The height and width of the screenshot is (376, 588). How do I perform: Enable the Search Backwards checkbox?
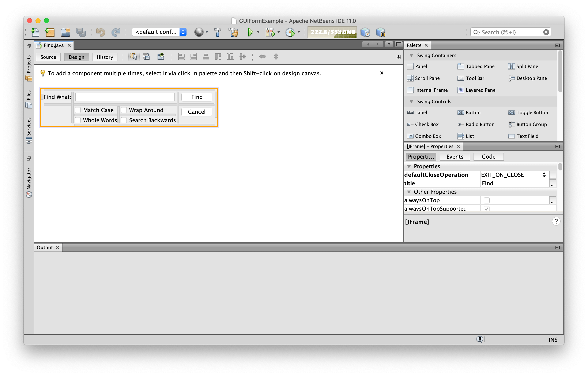click(x=124, y=120)
